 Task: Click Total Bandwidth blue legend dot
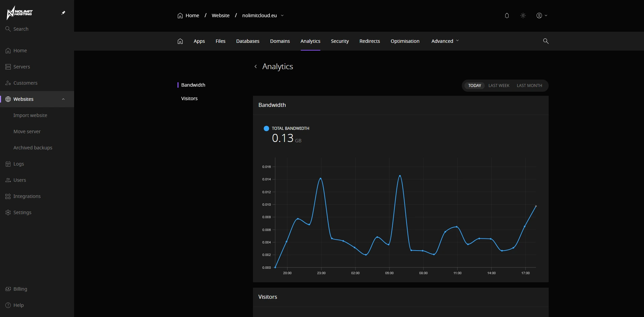(x=266, y=128)
